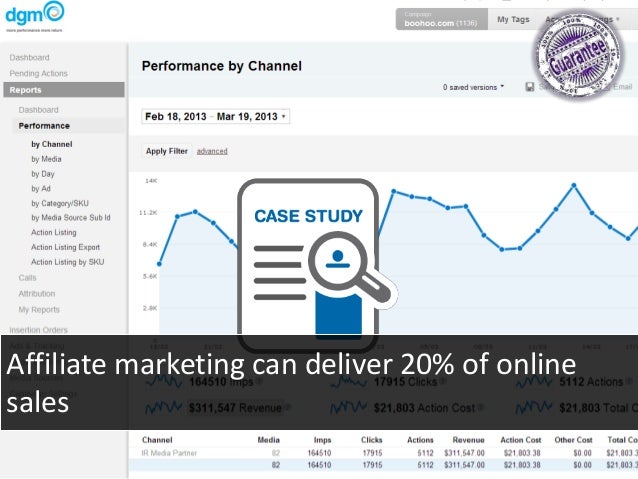Open the boohoo.com campaign selector
Image resolution: width=638 pixels, height=479 pixels.
tap(441, 20)
